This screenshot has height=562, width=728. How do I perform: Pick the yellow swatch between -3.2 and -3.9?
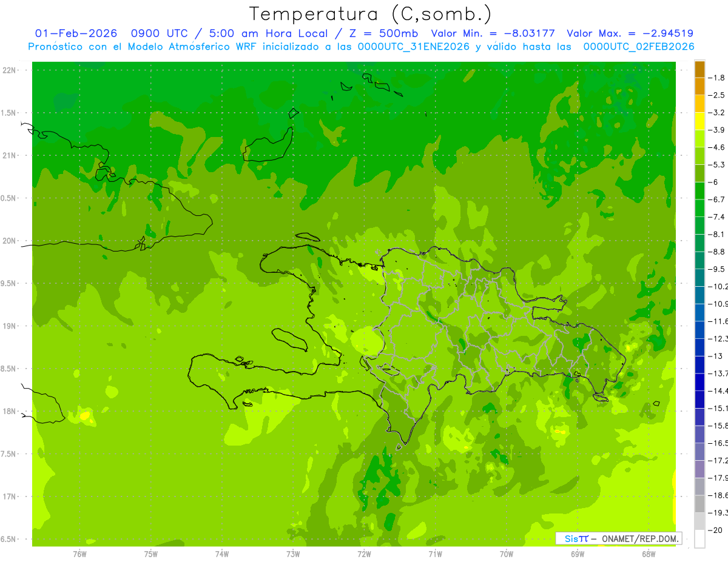tap(699, 121)
